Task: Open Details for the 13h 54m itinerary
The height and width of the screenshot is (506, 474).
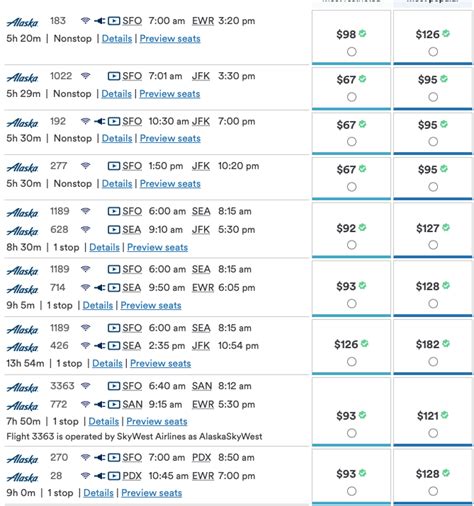Action: [x=107, y=363]
